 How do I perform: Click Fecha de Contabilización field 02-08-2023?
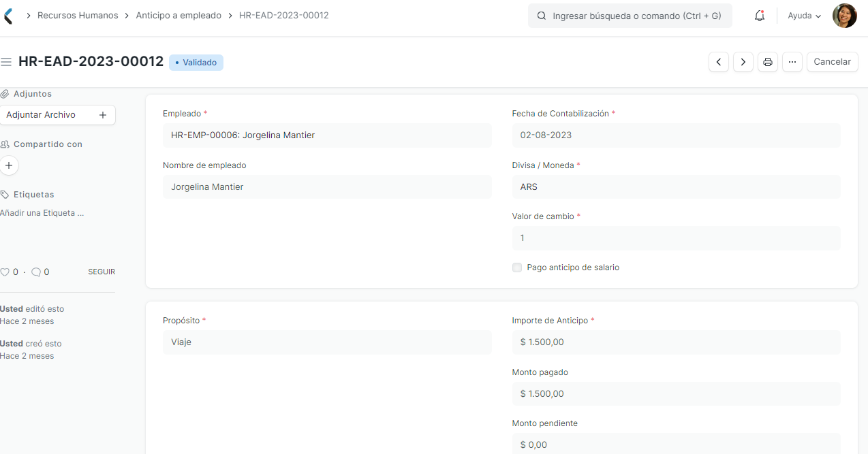pyautogui.click(x=676, y=135)
